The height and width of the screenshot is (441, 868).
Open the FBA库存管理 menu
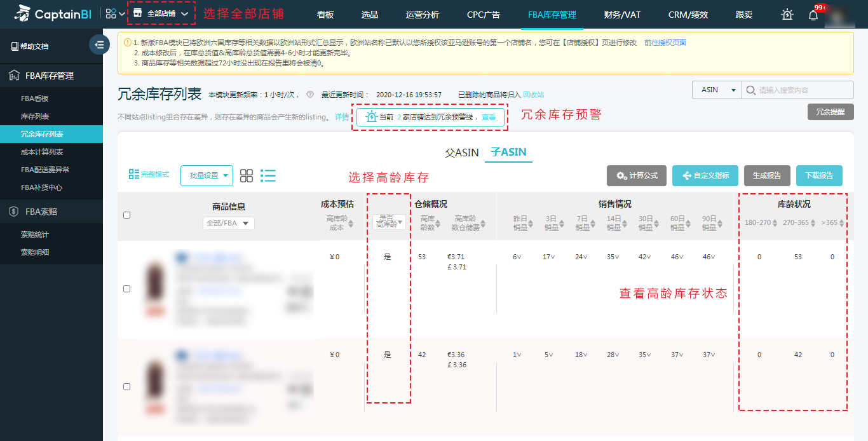tap(552, 14)
